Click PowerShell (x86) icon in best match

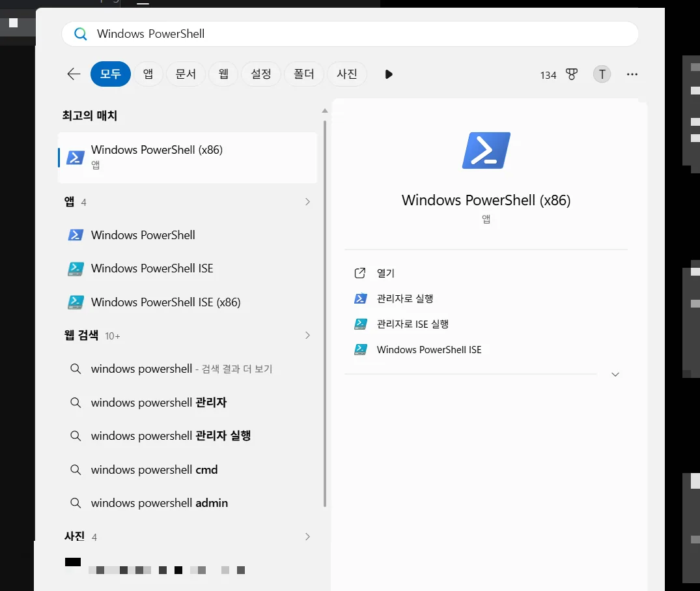coord(76,157)
